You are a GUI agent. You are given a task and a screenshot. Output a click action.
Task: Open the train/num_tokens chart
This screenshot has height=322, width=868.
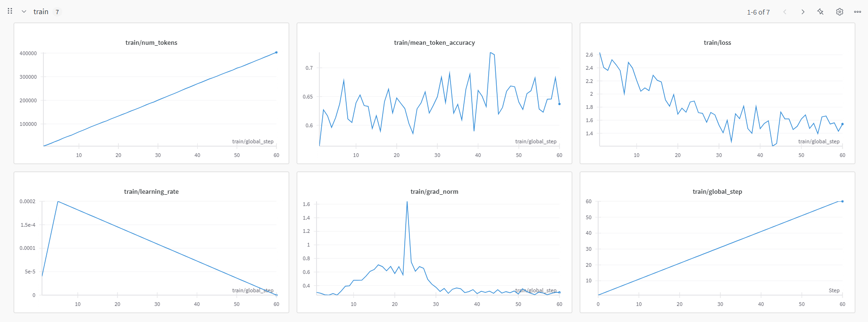[151, 93]
